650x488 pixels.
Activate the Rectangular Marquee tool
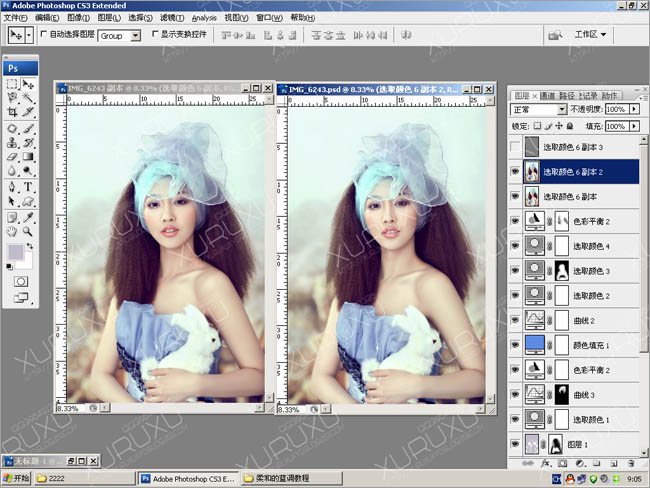coord(12,85)
